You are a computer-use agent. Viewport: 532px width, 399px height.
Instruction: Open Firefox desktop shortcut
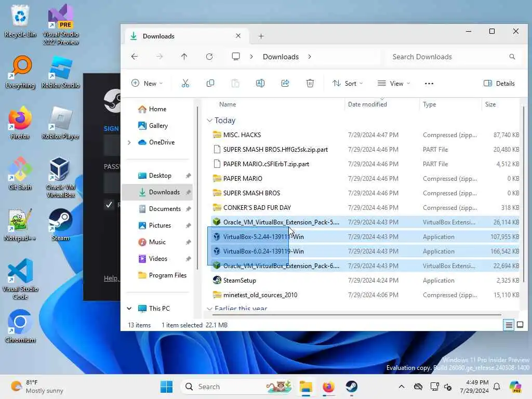(x=20, y=123)
